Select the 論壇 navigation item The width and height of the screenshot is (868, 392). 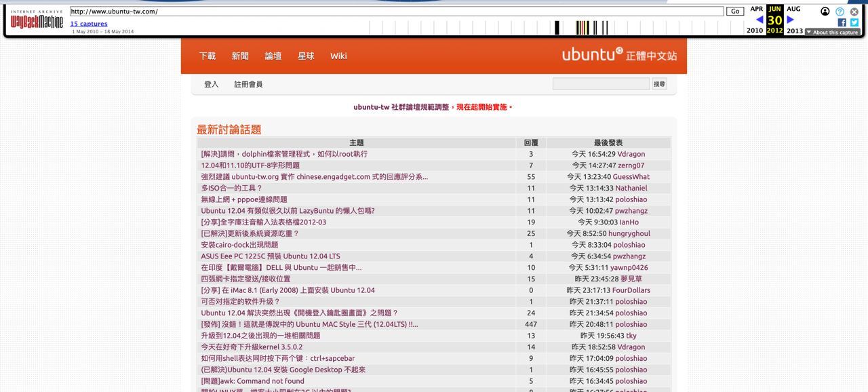point(273,56)
